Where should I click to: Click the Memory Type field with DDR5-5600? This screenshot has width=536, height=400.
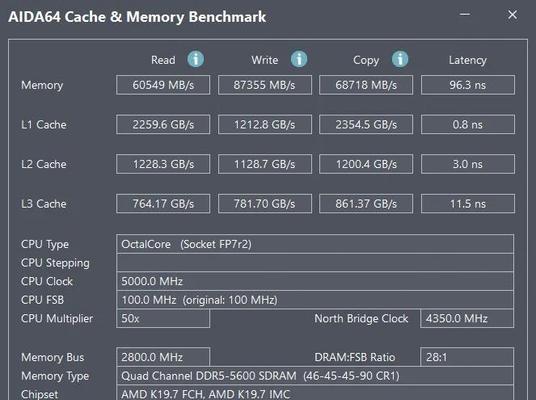(x=315, y=376)
